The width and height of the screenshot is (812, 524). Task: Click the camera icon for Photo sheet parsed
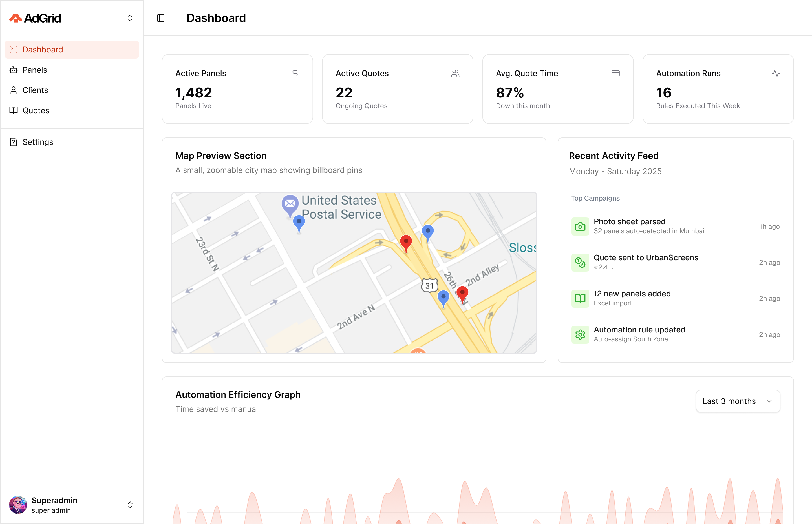[x=580, y=226]
